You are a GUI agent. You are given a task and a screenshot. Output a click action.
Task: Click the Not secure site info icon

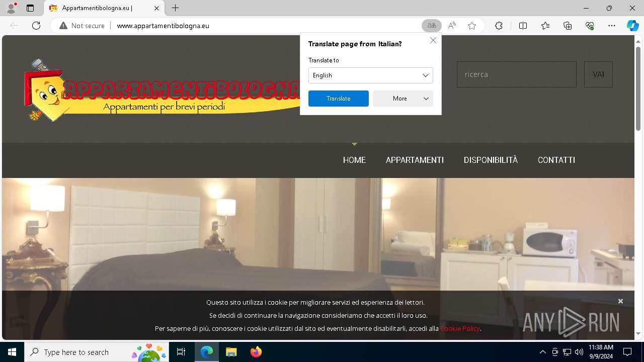82,26
